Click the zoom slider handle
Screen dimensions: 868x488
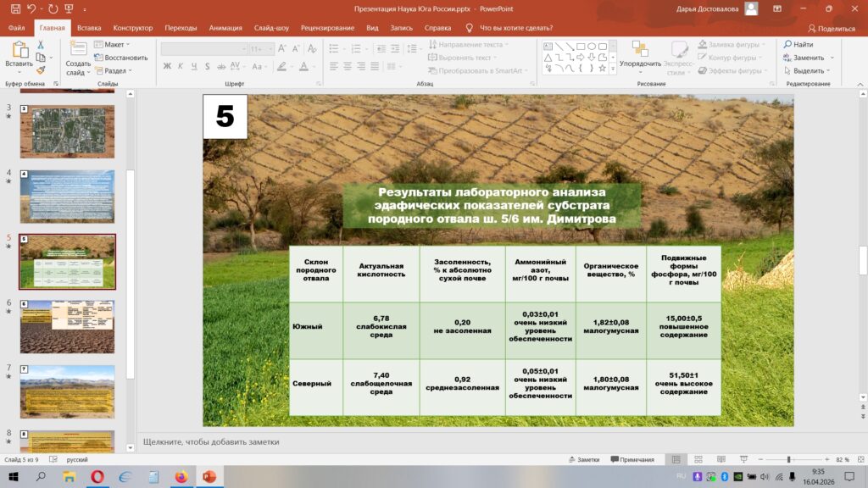(x=789, y=459)
